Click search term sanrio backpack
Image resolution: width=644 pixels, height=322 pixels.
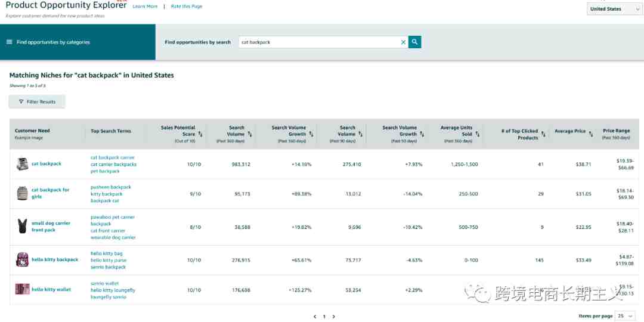(109, 267)
